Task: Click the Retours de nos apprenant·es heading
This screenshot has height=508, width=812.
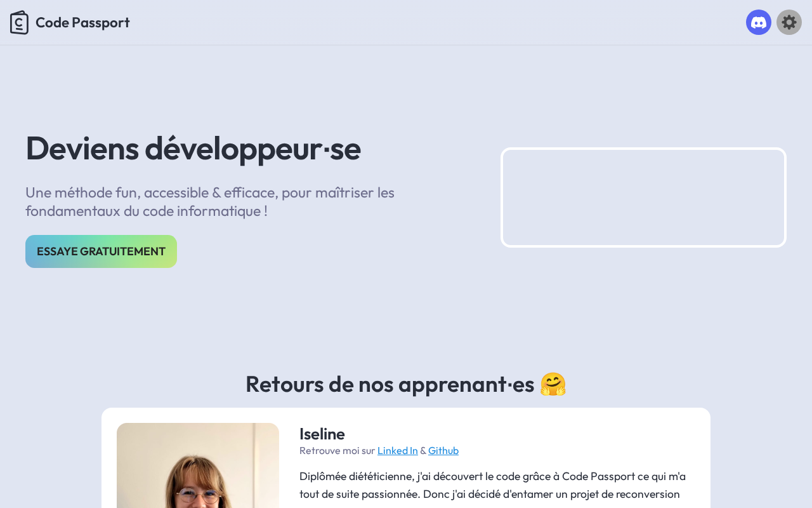Action: point(406,384)
